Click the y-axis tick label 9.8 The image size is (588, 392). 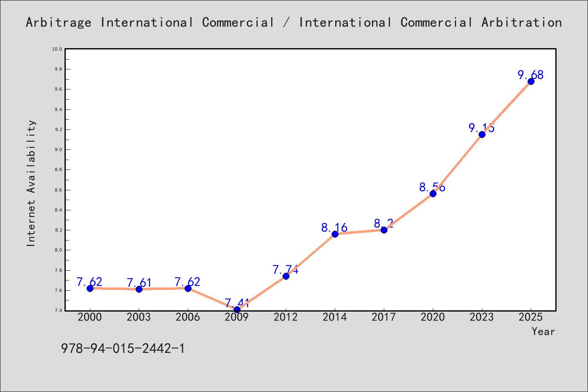(x=58, y=69)
